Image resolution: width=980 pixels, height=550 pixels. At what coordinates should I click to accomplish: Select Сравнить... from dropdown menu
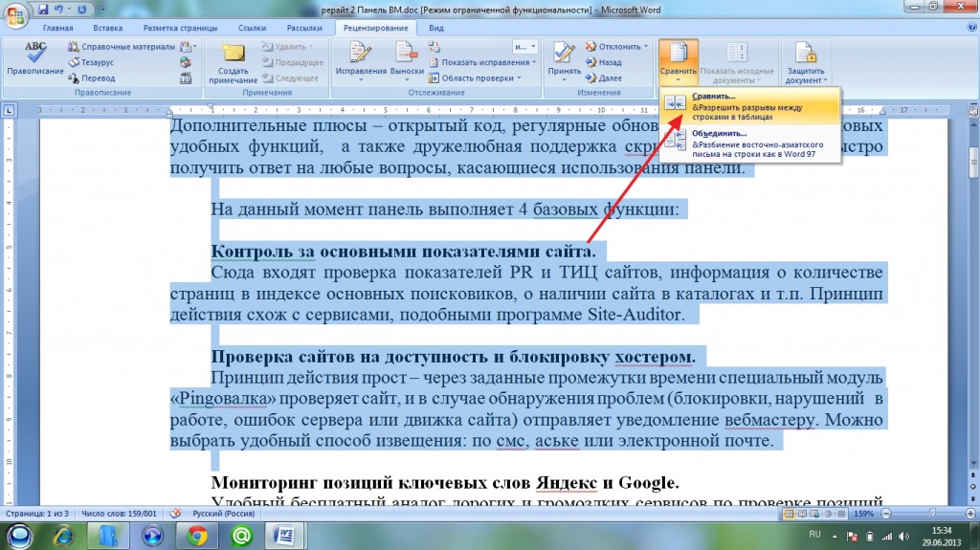[x=750, y=106]
